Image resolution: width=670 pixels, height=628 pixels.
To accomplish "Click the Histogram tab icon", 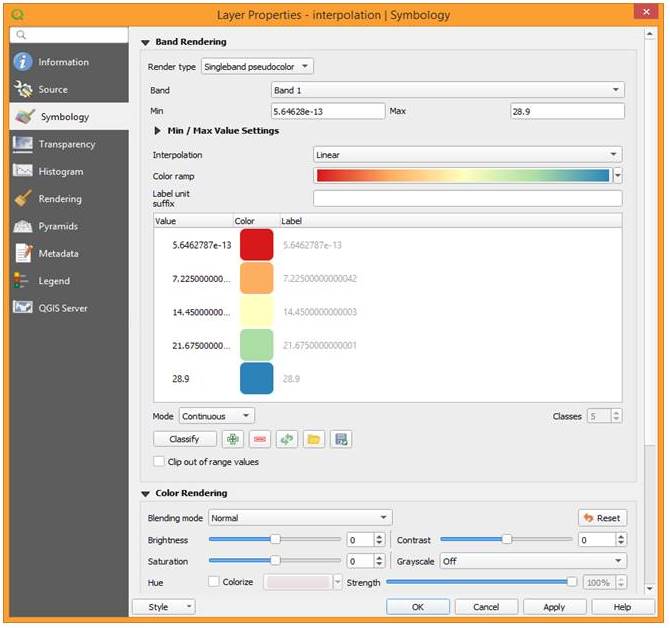I will click(x=23, y=171).
